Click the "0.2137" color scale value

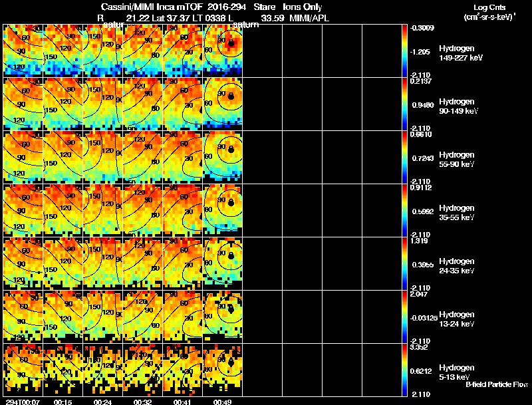(x=421, y=81)
